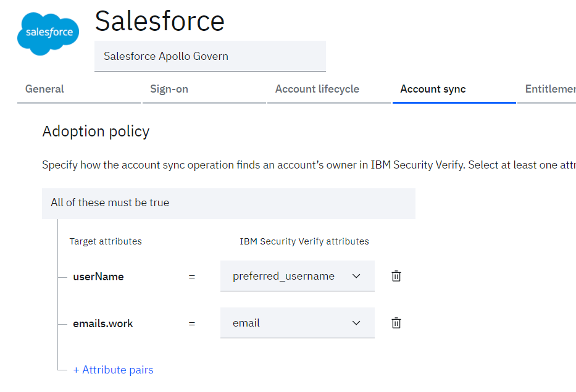The width and height of the screenshot is (576, 392).
Task: Switch to the General tab
Action: point(44,89)
